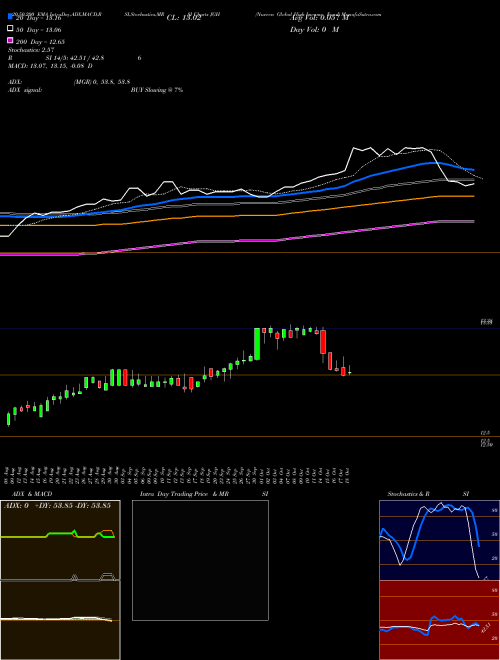The width and height of the screenshot is (500, 660).
Task: Select the '200 Day = 12.65' label
Action: click(40, 42)
